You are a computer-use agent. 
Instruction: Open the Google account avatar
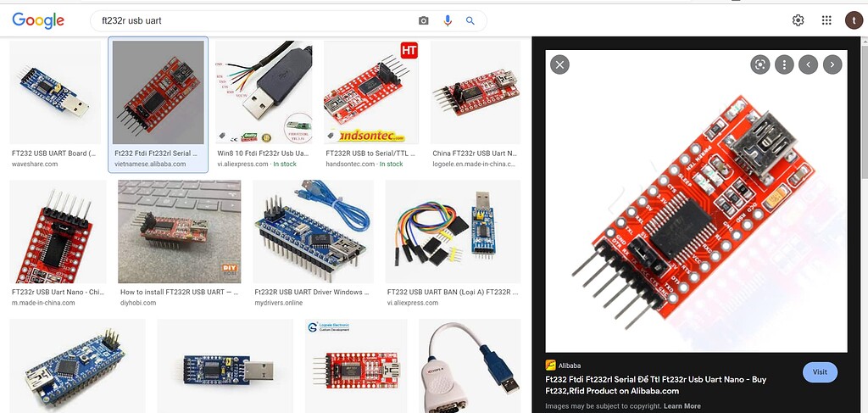pos(854,20)
